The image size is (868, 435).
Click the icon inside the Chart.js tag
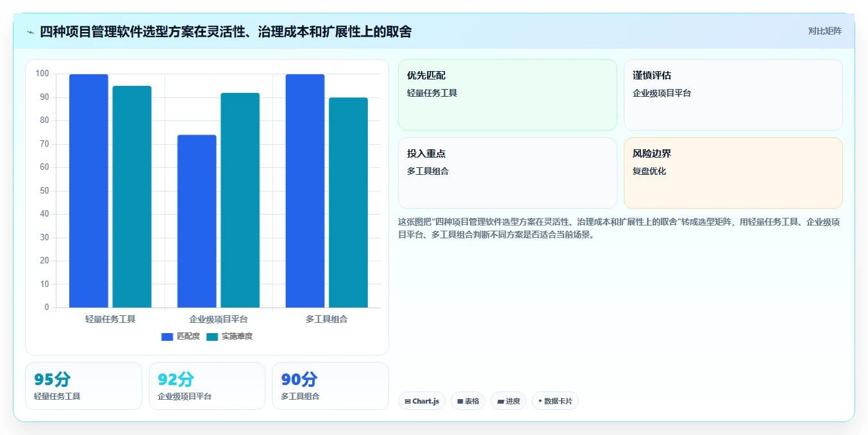point(408,402)
